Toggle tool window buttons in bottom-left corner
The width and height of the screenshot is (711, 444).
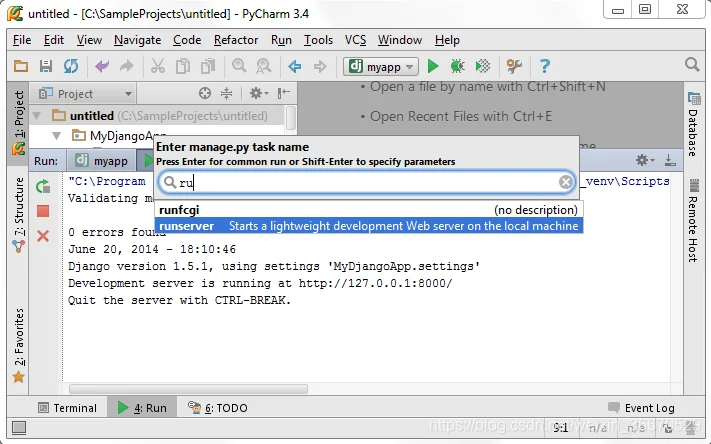(19, 427)
